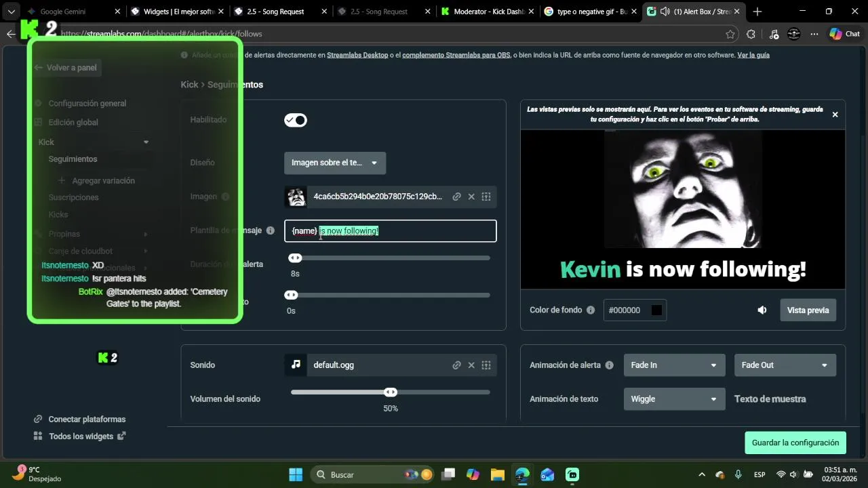The width and height of the screenshot is (868, 488).
Task: Open the Fade Out animation dropdown
Action: tap(785, 365)
